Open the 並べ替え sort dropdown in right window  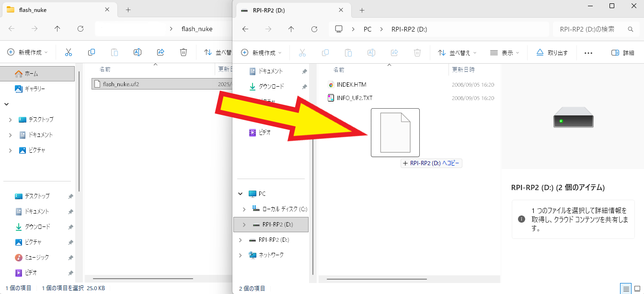(x=458, y=53)
